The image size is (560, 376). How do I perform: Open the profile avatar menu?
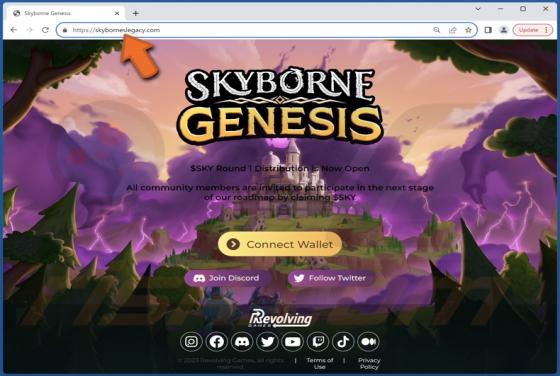[x=504, y=30]
